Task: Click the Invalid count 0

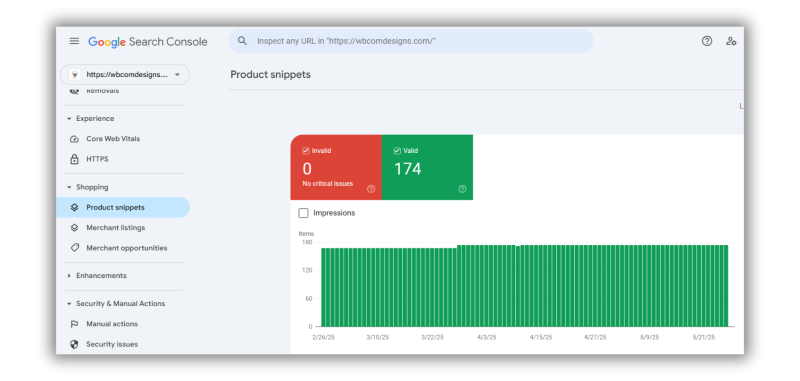Action: pos(307,169)
